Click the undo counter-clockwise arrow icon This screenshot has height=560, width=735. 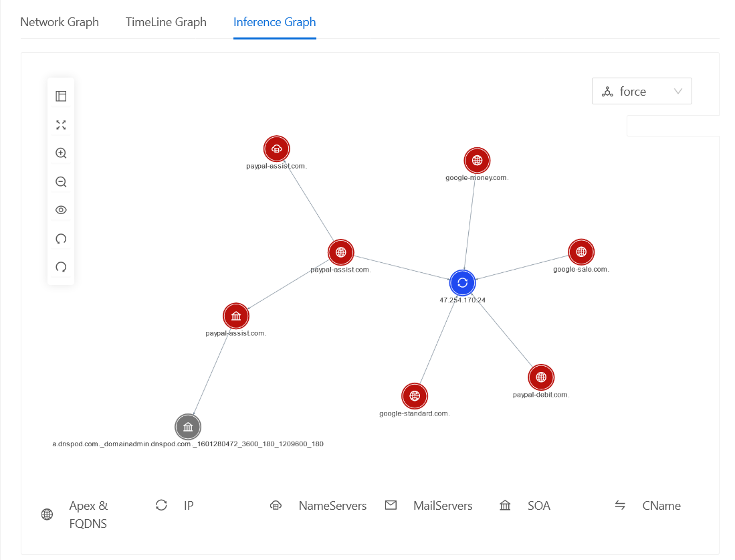tap(61, 239)
